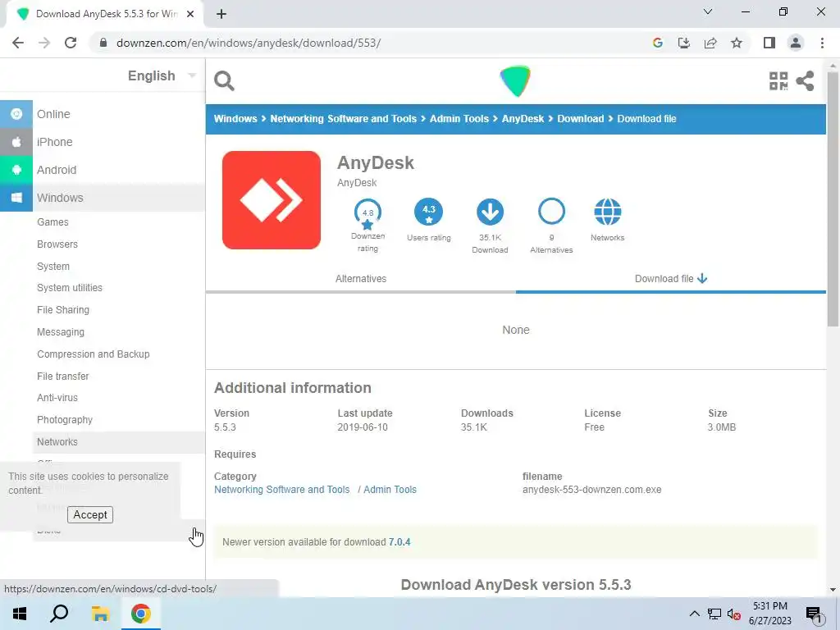Reload the page with refresh icon
The image size is (840, 630).
pyautogui.click(x=71, y=43)
